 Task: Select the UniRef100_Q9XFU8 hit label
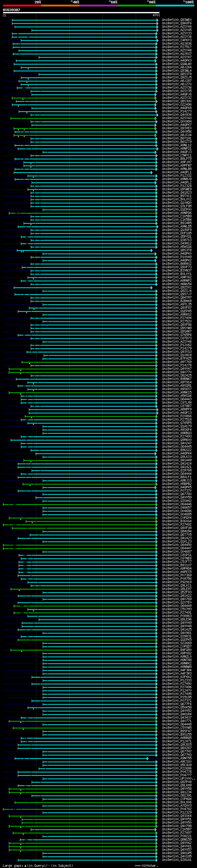(x=177, y=528)
